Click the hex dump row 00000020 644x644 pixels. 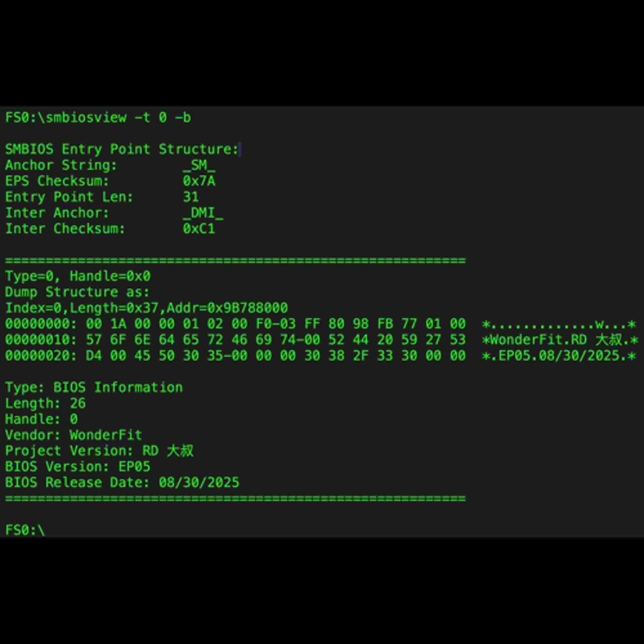click(320, 356)
